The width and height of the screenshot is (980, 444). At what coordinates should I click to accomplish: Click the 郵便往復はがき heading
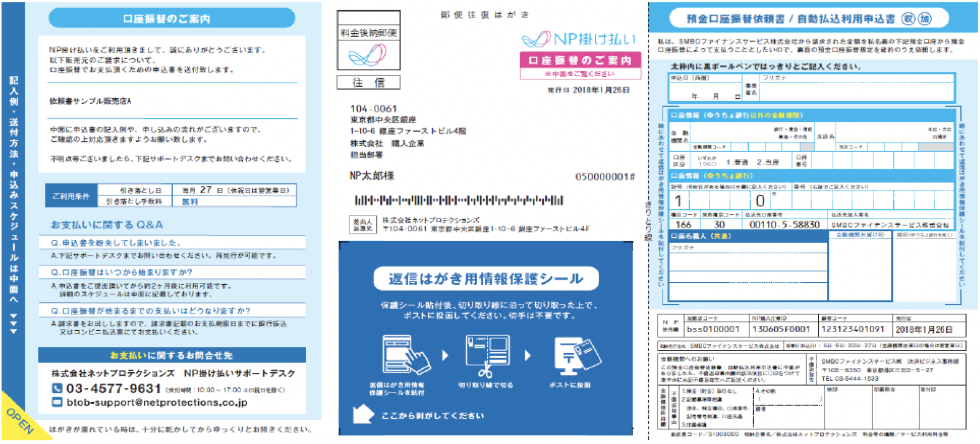tap(485, 15)
